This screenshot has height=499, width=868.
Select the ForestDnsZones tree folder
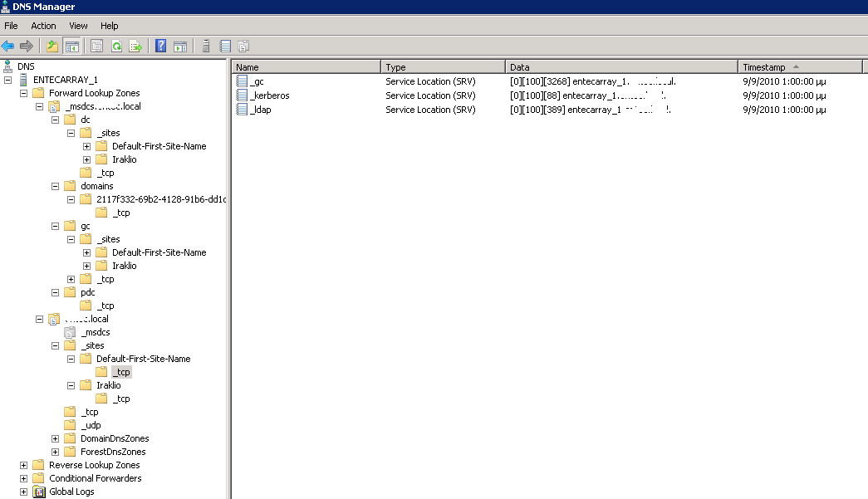point(112,452)
